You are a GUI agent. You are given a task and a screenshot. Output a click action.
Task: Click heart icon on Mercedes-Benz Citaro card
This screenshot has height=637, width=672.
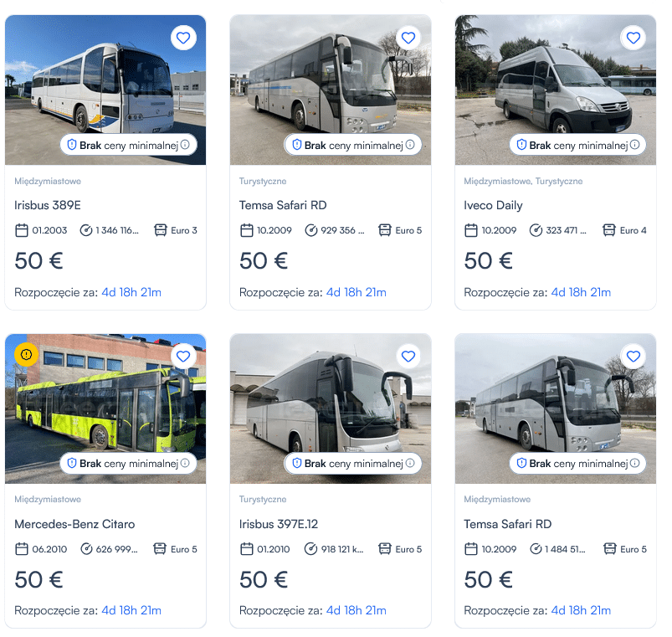tap(183, 357)
